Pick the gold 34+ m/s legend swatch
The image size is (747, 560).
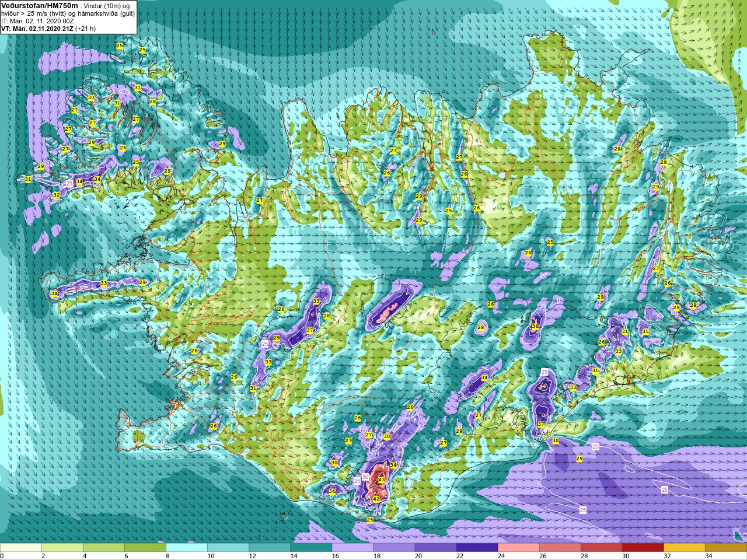[725, 548]
